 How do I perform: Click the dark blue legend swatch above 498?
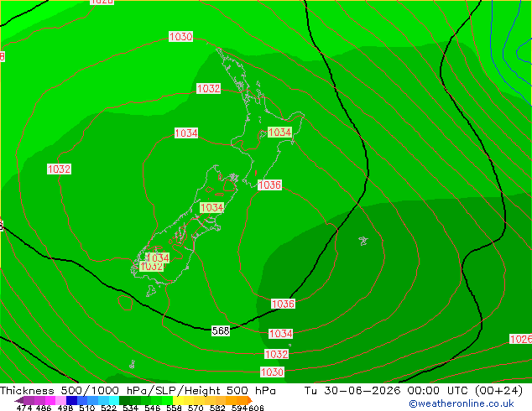[x=71, y=400]
